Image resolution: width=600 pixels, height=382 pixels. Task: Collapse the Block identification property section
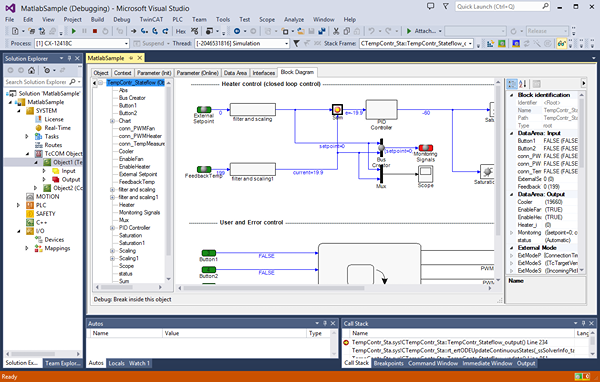click(512, 95)
